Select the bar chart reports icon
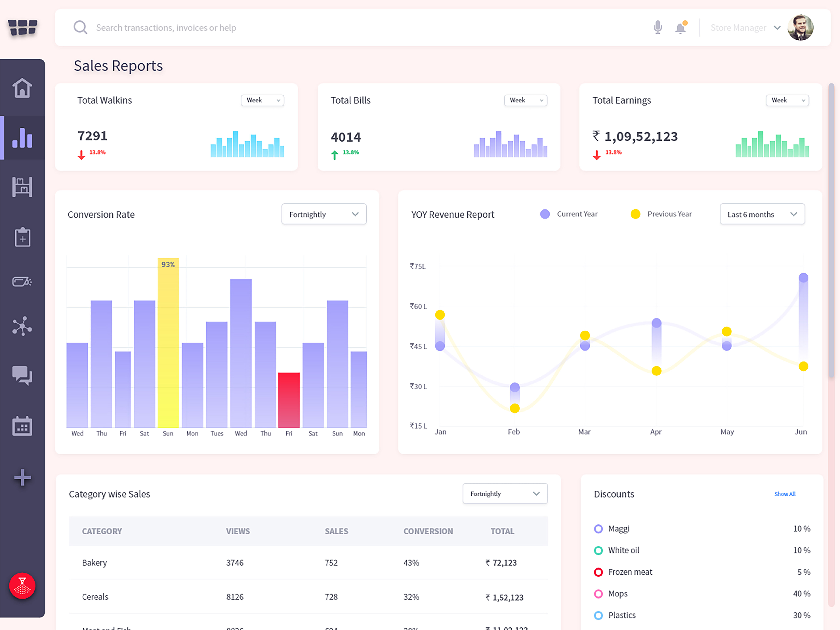The height and width of the screenshot is (630, 840). pyautogui.click(x=22, y=137)
